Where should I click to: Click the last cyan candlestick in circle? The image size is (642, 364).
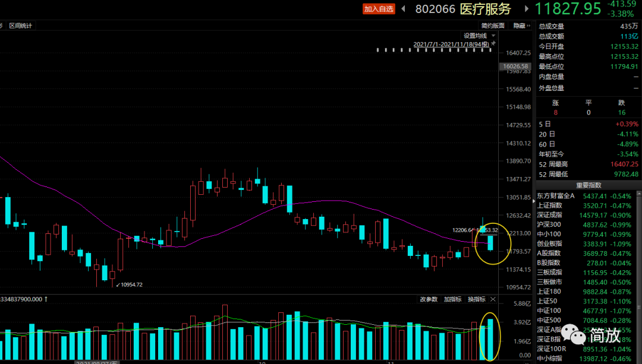(490, 242)
